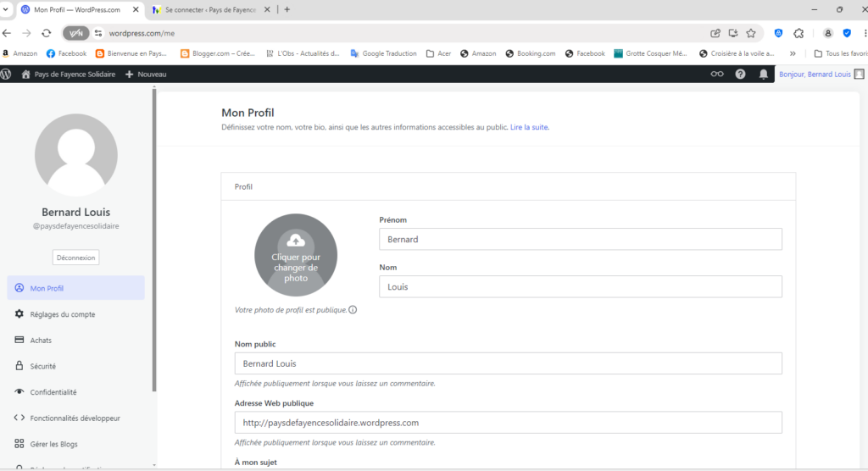868x471 pixels.
Task: Select Réglages du compte in sidebar
Action: click(63, 314)
